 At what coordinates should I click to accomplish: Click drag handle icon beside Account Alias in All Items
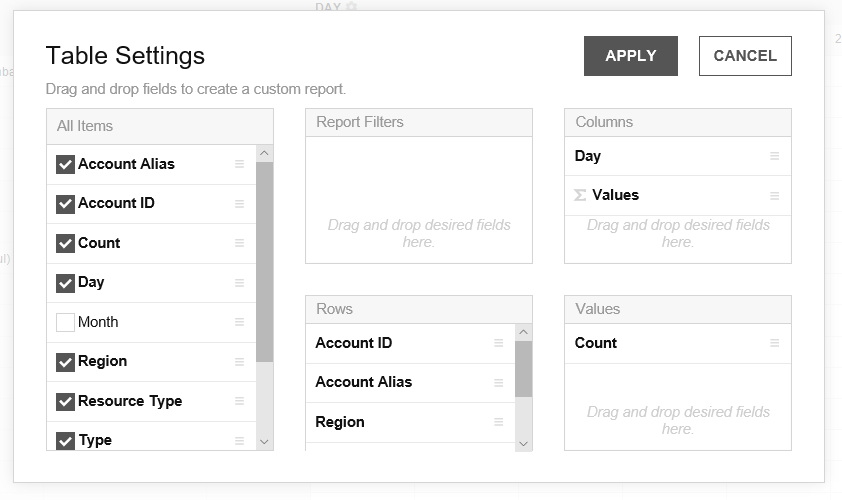point(239,164)
